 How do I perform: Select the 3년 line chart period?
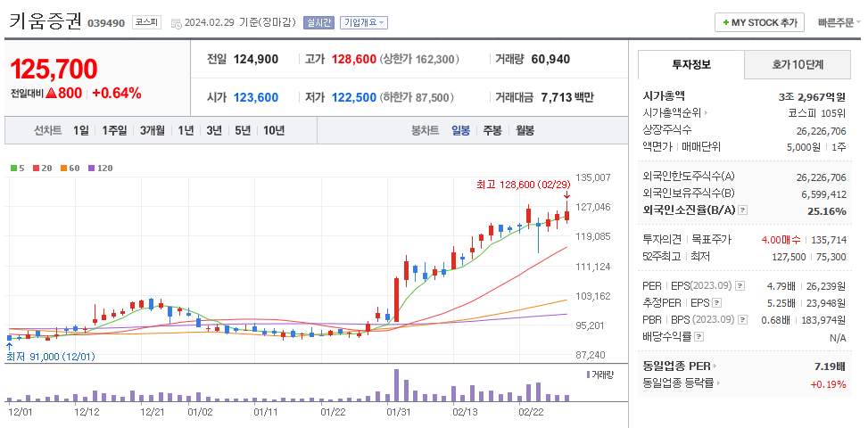tap(214, 130)
